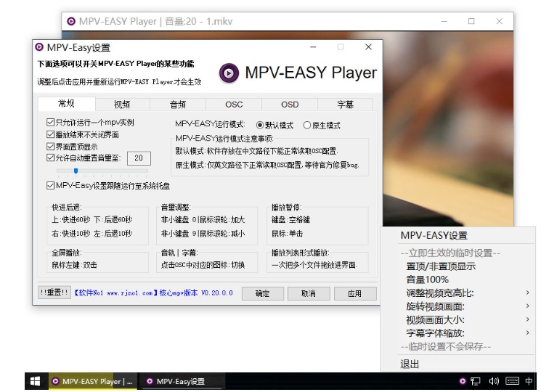Switch to the 字幕 tab

[x=345, y=105]
